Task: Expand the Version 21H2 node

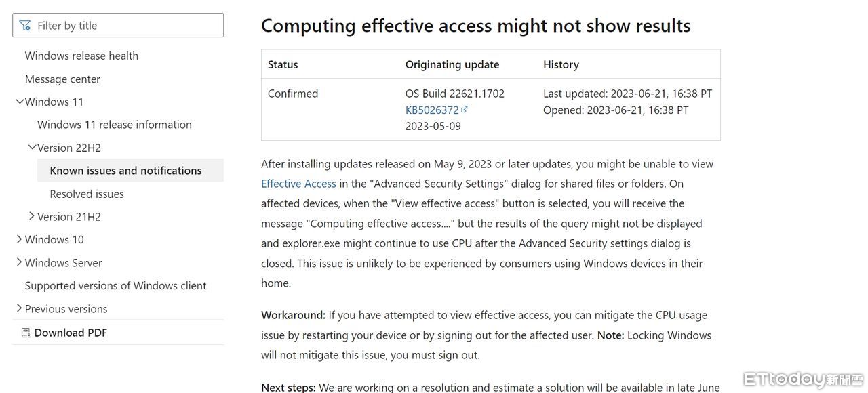Action: 32,217
